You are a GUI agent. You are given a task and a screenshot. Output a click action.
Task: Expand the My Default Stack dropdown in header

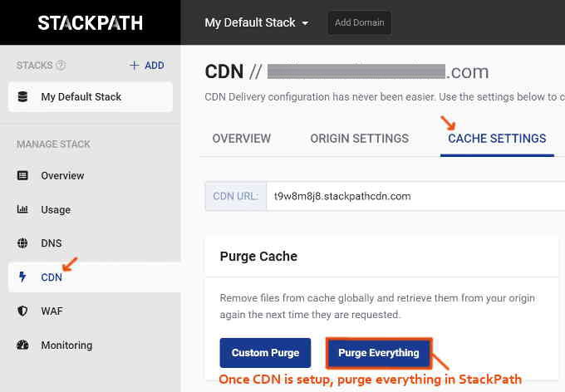pyautogui.click(x=257, y=22)
